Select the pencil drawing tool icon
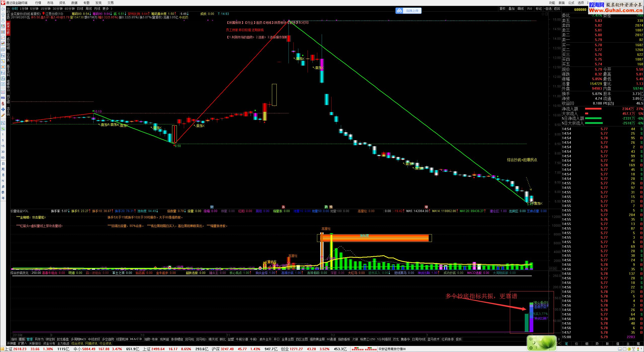The height and width of the screenshot is (352, 644). tap(3, 115)
